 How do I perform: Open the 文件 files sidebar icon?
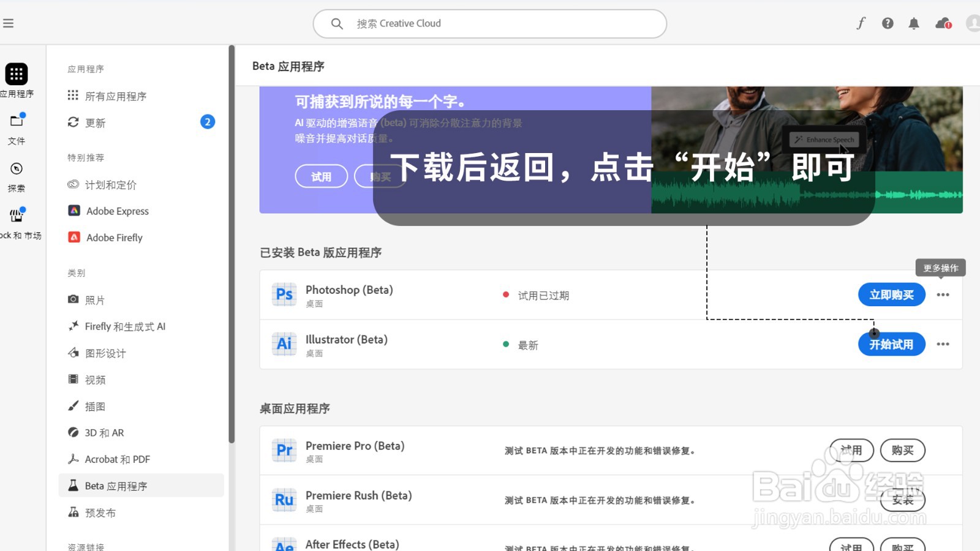point(17,121)
